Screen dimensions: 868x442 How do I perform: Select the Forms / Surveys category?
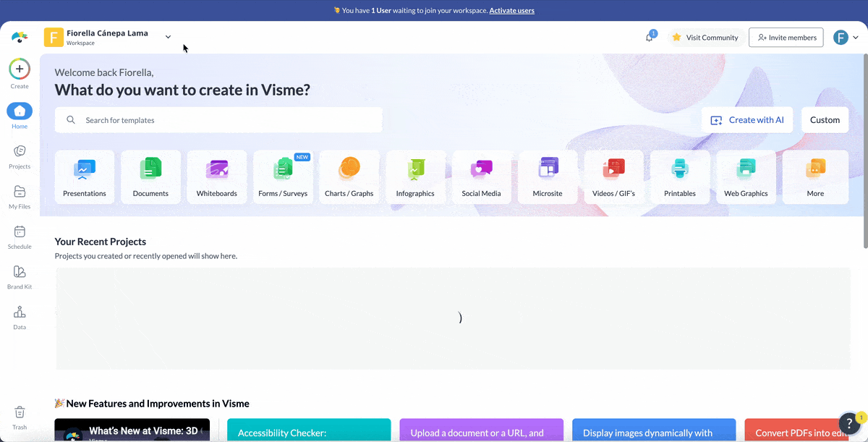pyautogui.click(x=283, y=177)
